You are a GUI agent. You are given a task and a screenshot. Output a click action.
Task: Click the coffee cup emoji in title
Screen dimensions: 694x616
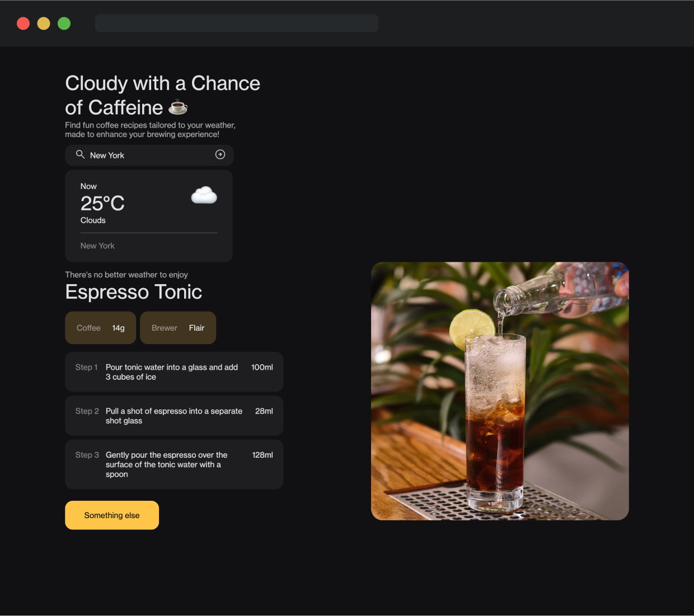tap(178, 107)
